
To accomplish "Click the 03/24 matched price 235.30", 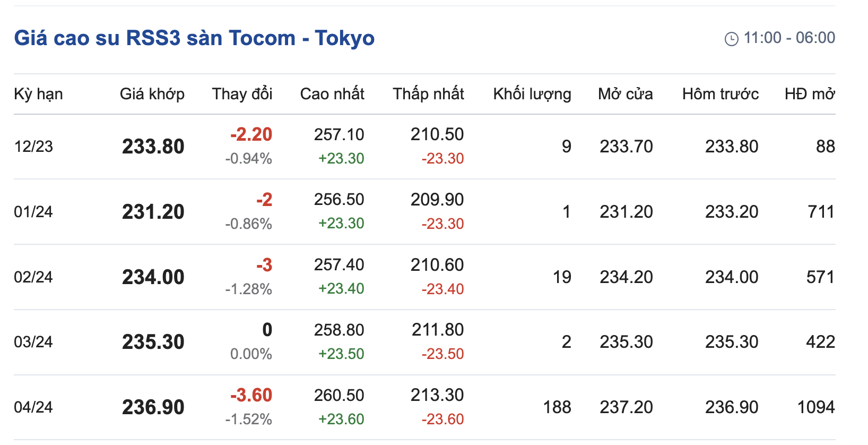I will (153, 342).
